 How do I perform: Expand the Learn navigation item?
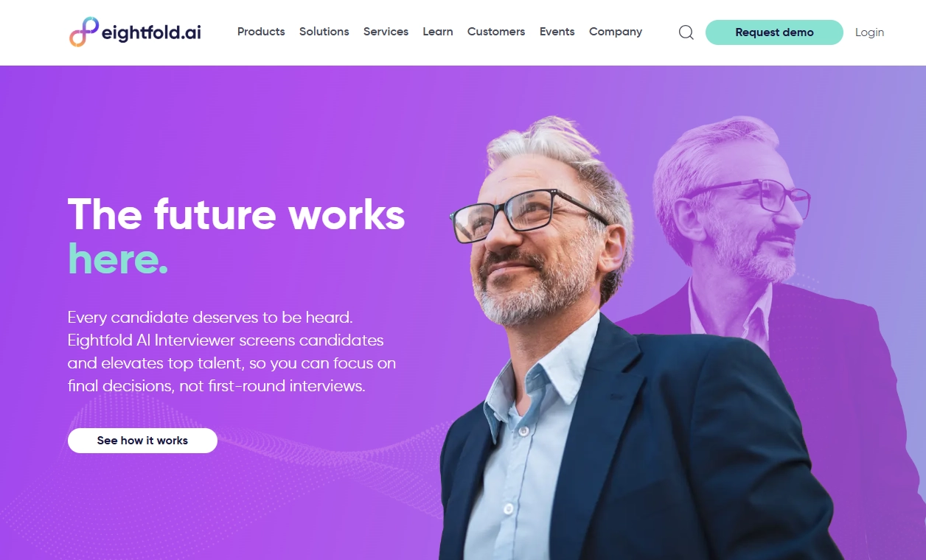[438, 32]
